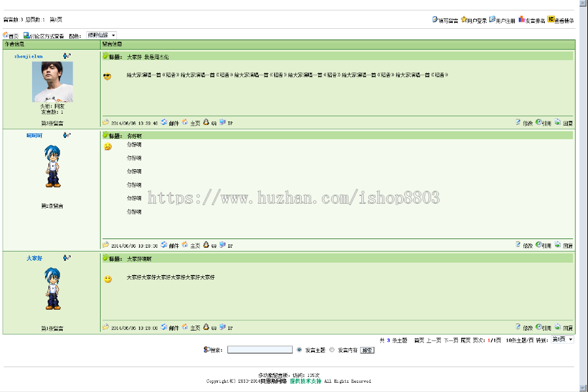Click the sunglasses emoticon in zhoujielun's message
The width and height of the screenshot is (588, 392).
click(x=107, y=76)
